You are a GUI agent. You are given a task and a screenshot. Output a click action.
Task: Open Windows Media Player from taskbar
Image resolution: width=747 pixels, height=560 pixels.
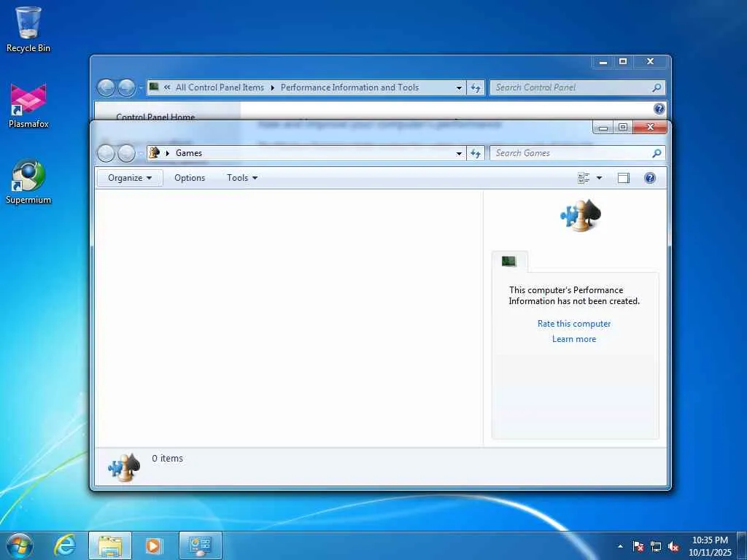(153, 545)
